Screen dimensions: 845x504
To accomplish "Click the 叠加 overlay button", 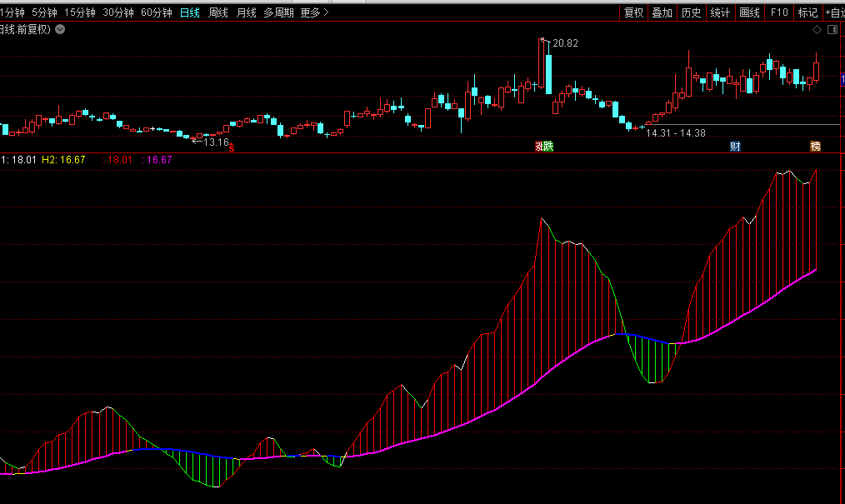I will (x=662, y=12).
